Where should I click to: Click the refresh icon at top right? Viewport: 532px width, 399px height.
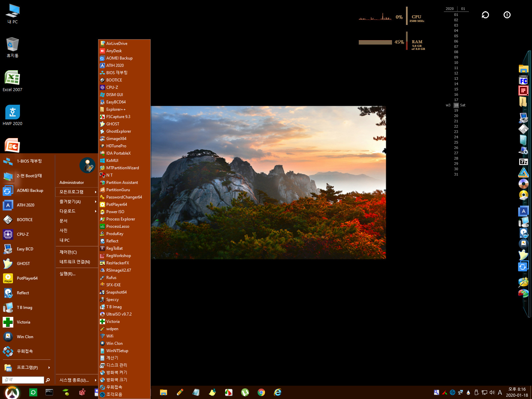point(485,15)
